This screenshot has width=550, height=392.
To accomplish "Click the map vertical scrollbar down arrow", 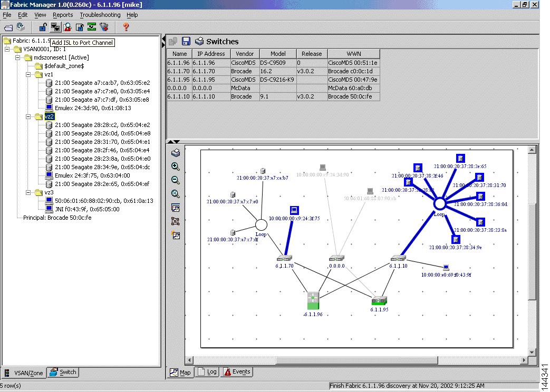I will pyautogui.click(x=532, y=352).
